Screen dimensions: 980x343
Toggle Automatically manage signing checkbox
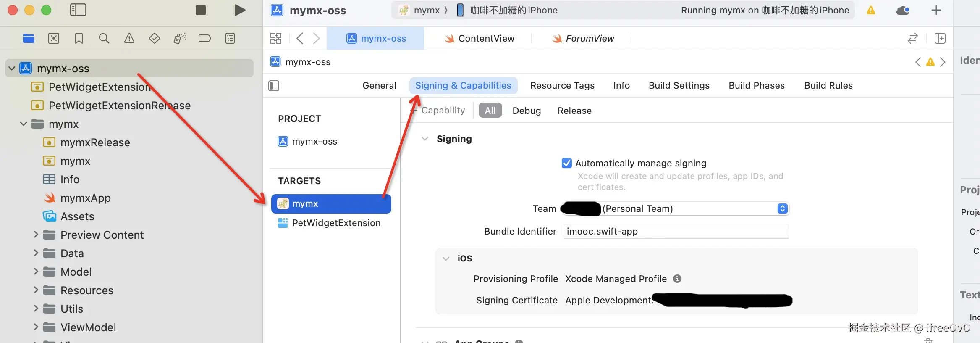[x=567, y=163]
